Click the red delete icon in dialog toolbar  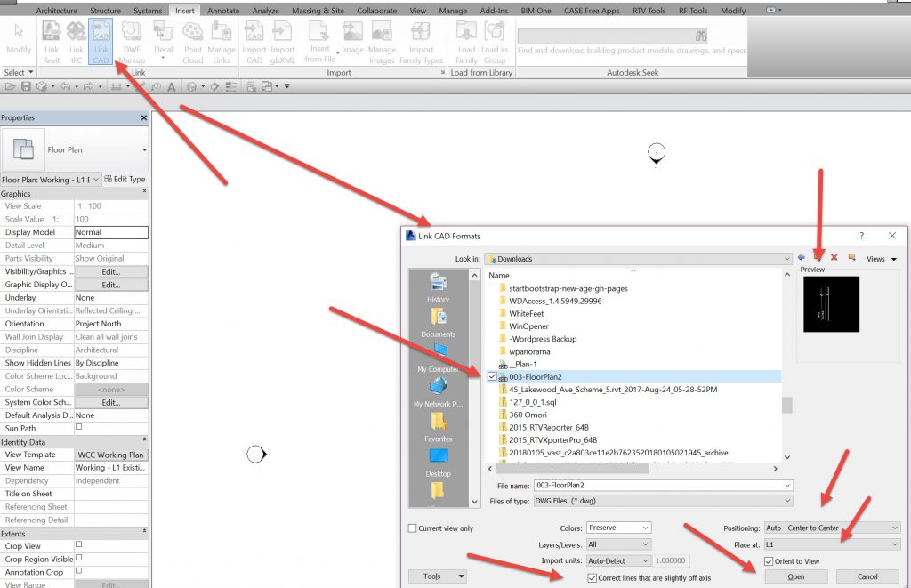pyautogui.click(x=834, y=258)
